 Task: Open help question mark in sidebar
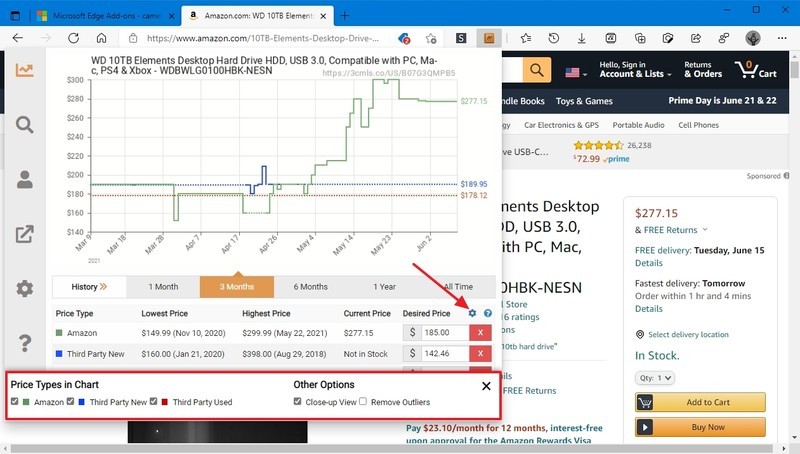[24, 343]
